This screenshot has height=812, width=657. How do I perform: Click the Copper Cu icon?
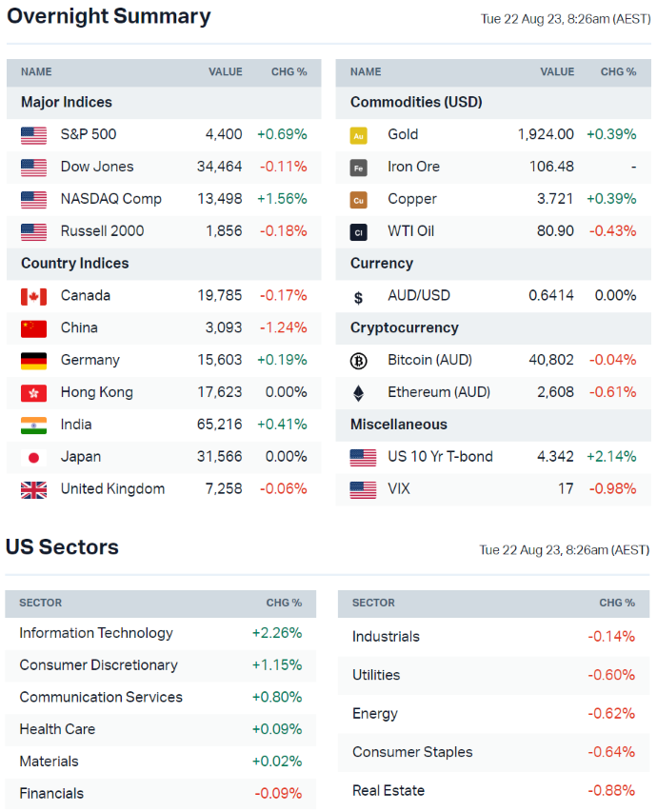pos(359,200)
